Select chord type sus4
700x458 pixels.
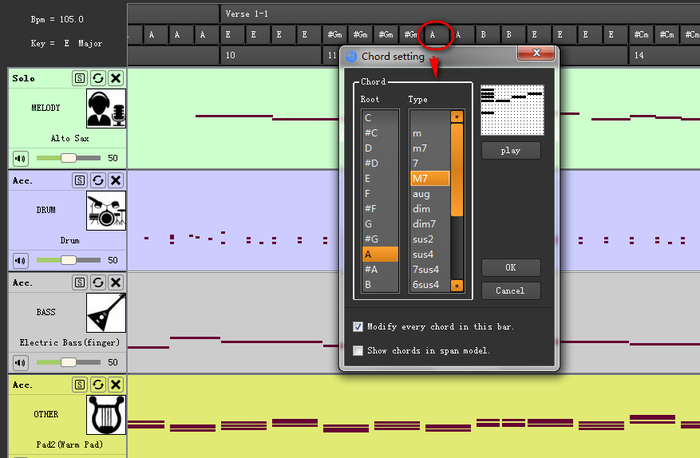click(430, 254)
